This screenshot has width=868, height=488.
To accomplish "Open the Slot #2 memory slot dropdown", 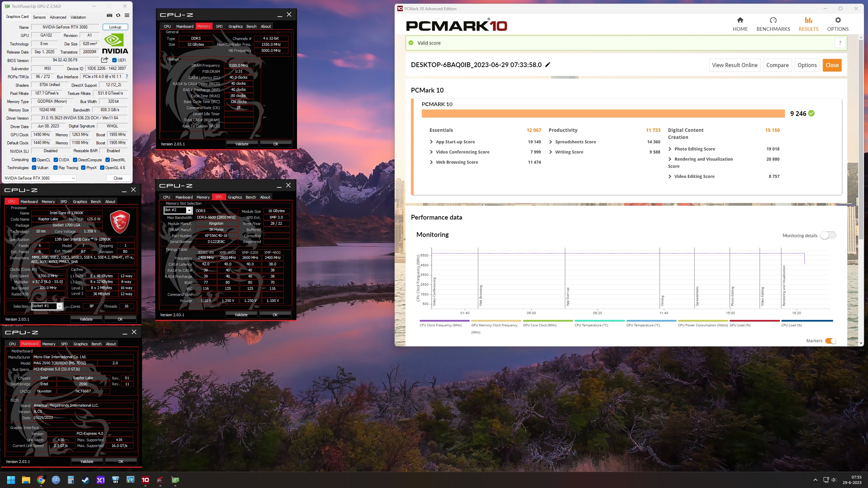I will point(178,210).
